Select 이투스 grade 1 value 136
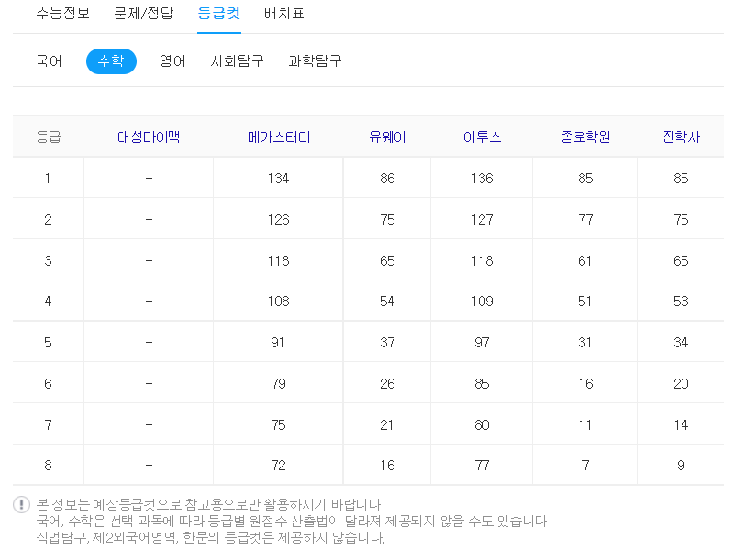 click(482, 178)
